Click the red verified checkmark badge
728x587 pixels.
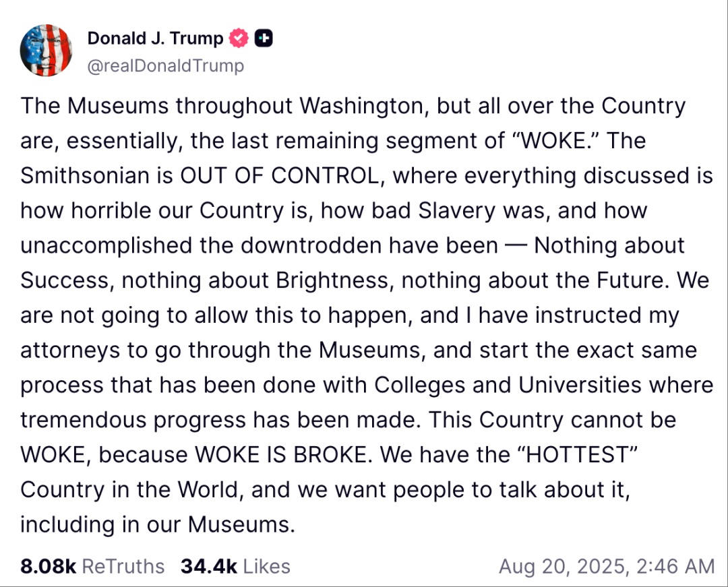[x=239, y=39]
